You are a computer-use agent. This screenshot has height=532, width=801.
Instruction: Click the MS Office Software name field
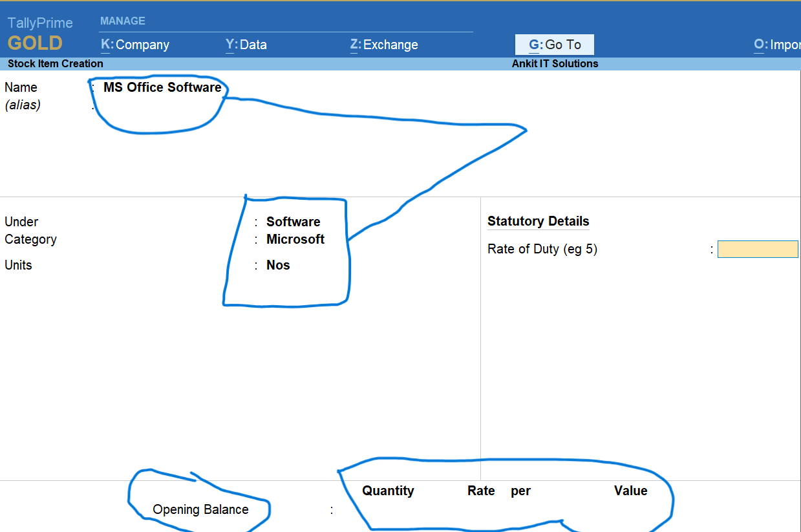[162, 87]
